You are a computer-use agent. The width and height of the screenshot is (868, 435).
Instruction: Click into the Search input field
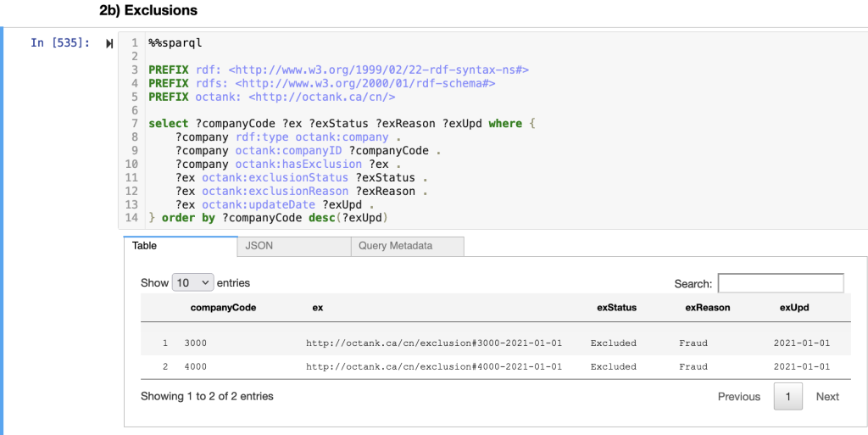point(781,283)
